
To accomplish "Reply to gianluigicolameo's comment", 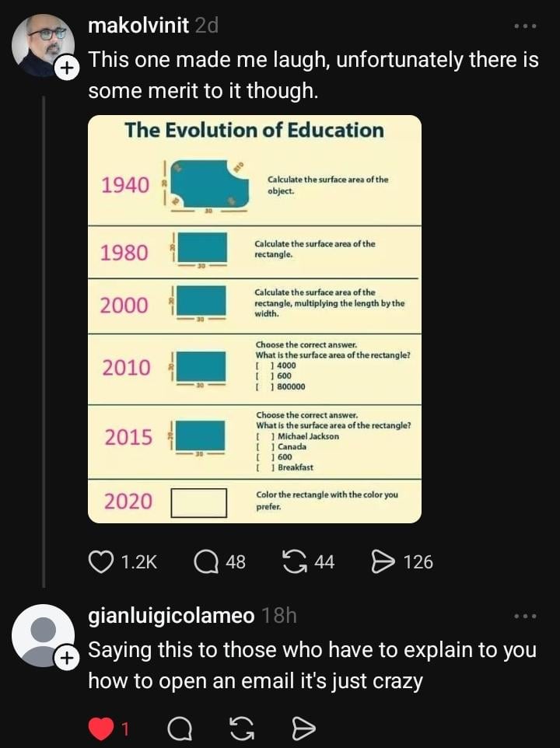I will pos(179,729).
